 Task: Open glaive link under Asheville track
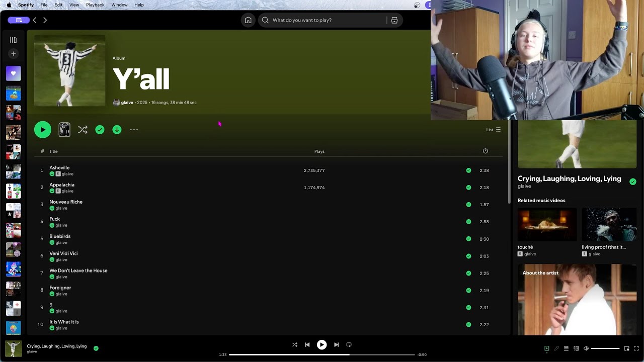[x=67, y=174]
